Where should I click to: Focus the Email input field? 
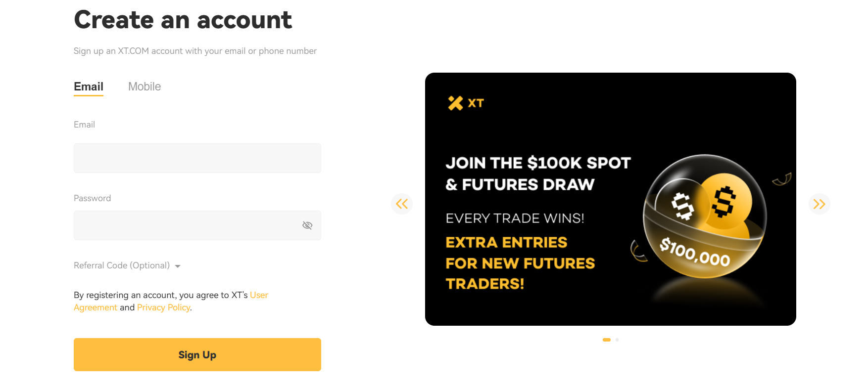[197, 158]
